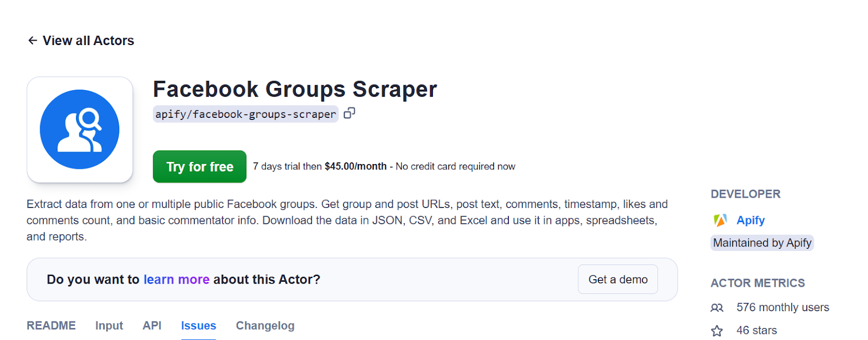The image size is (868, 340).
Task: Click the 576 monthly users text
Action: (x=782, y=307)
